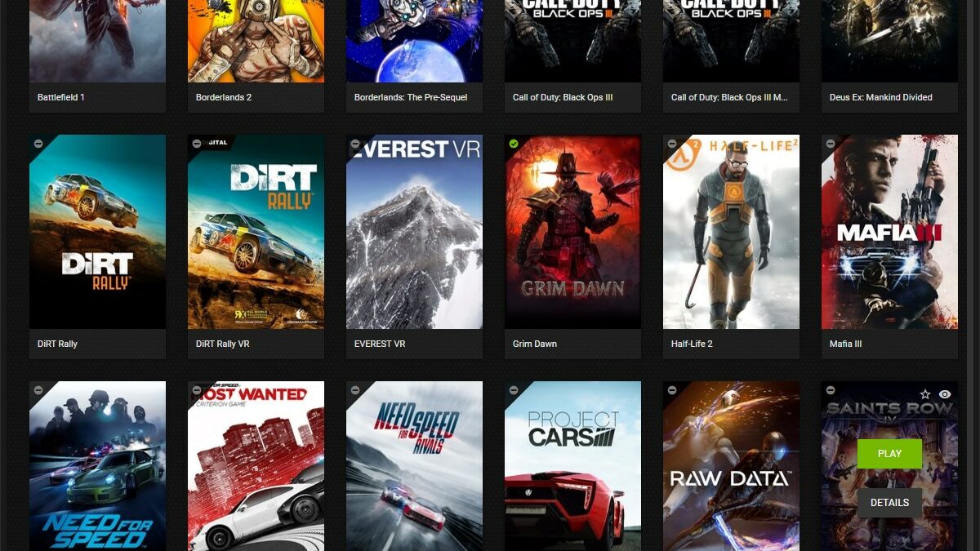Click the favorite star on Saints Row IV
The image size is (980, 551).
pyautogui.click(x=925, y=394)
